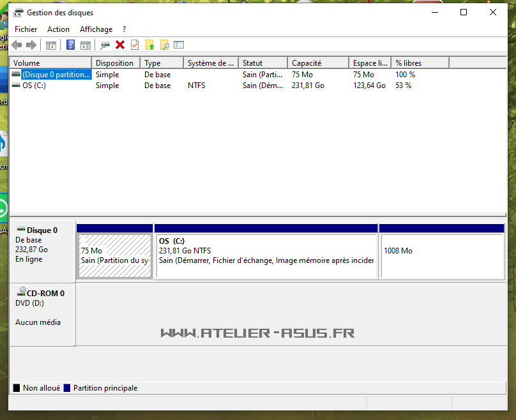Open the Fichier menu

click(26, 29)
